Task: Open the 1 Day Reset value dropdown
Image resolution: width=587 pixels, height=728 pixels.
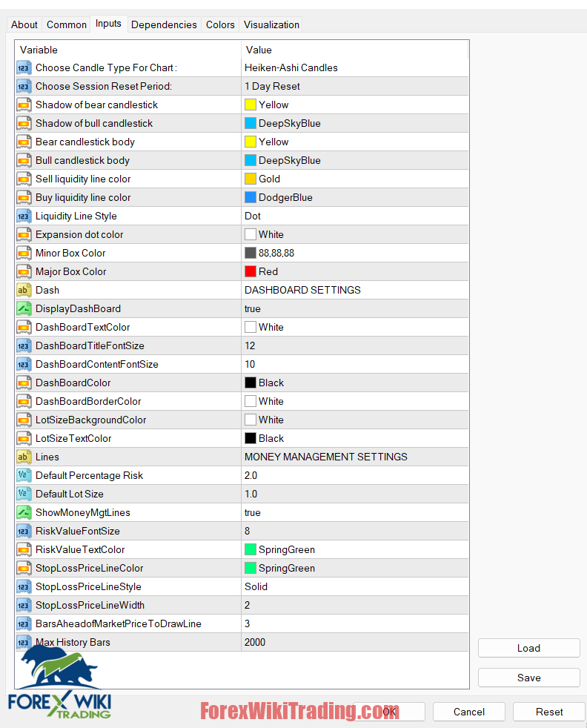Action: coord(354,86)
